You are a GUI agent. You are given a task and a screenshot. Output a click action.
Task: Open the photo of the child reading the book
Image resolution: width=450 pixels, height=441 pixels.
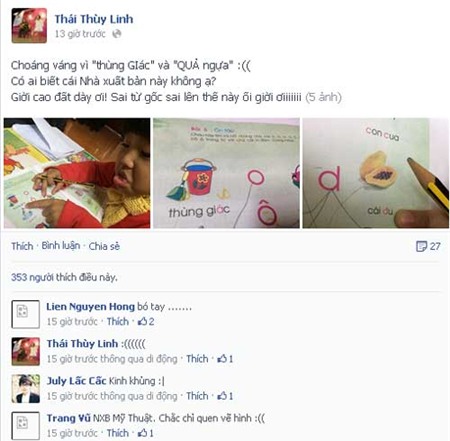tap(77, 173)
